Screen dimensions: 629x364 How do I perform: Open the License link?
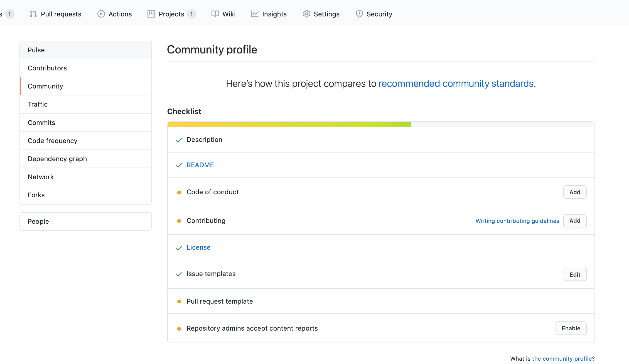[x=198, y=247]
